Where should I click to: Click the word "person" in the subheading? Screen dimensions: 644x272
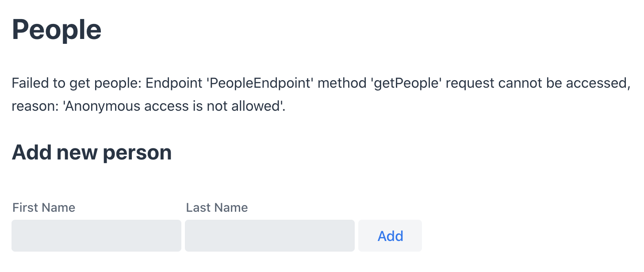pyautogui.click(x=137, y=152)
